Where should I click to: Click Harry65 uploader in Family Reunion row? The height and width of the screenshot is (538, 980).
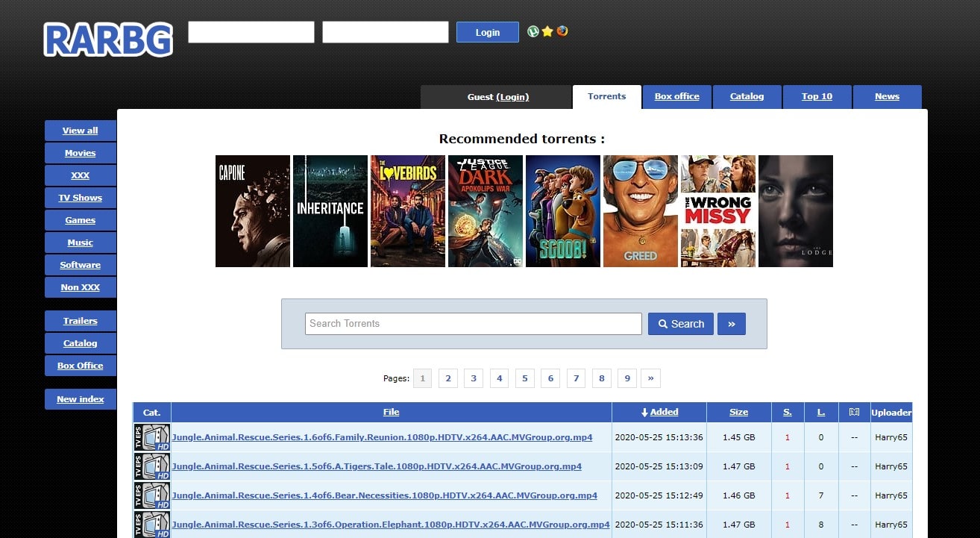[891, 437]
